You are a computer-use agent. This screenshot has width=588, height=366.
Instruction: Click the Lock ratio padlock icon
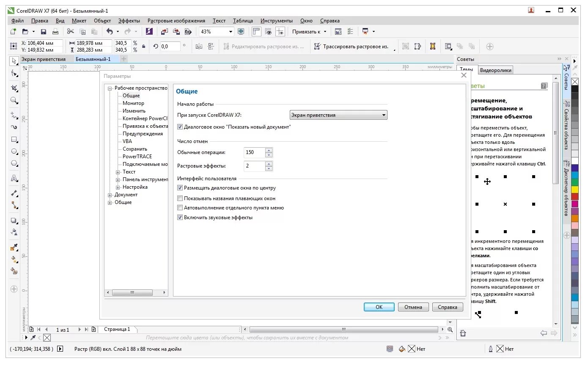point(143,47)
